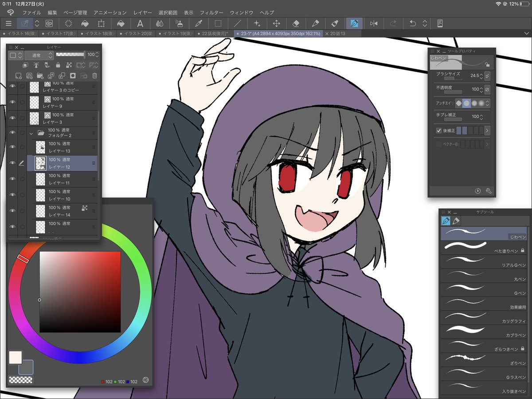Click Create layer mask icon
The height and width of the screenshot is (399, 532).
(x=73, y=76)
